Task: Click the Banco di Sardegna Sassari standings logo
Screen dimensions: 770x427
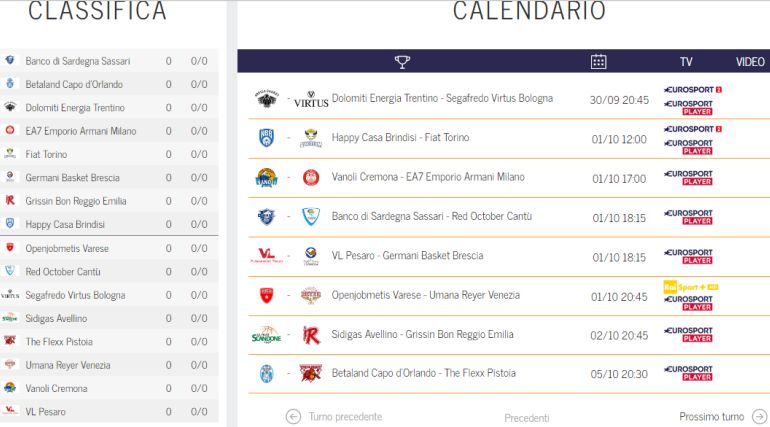Action: [10, 60]
